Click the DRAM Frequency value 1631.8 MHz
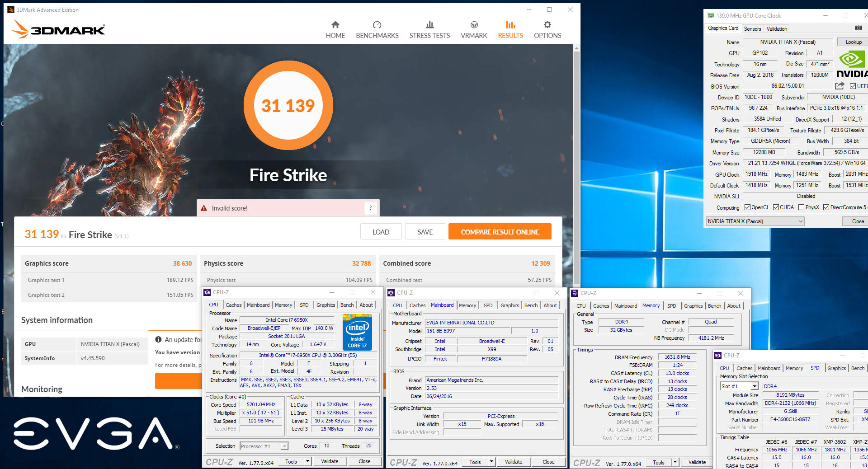 (677, 357)
